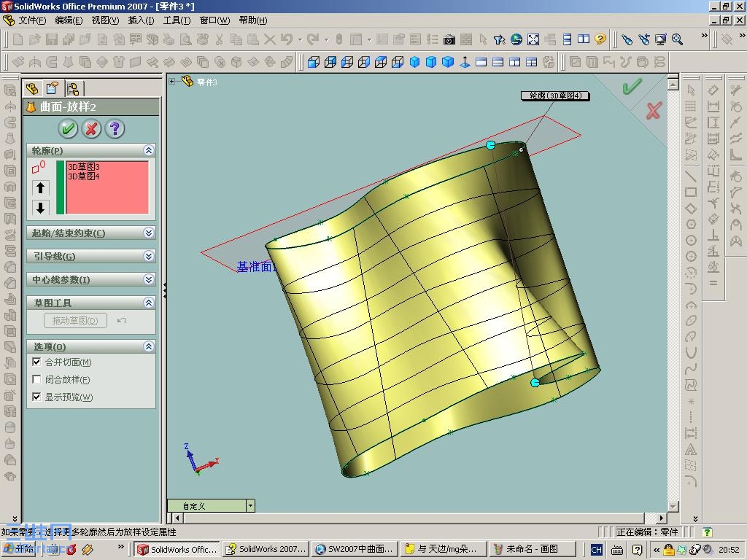Screen dimensions: 747x560
Task: Open the 窗口(W) menu
Action: [215, 20]
